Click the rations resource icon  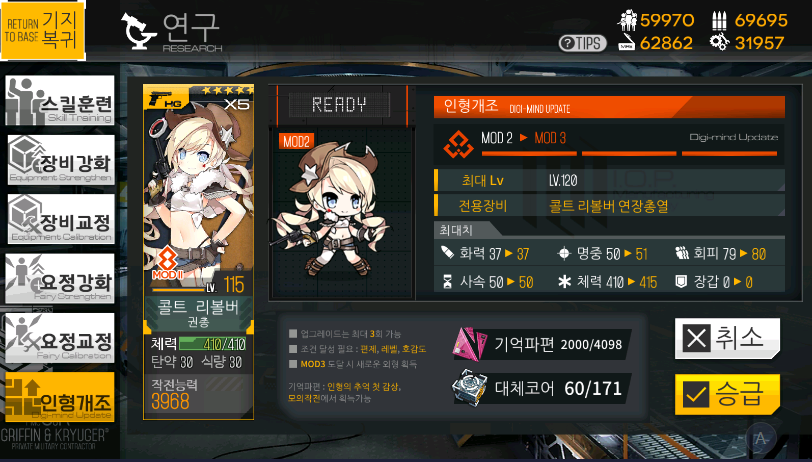click(x=627, y=43)
